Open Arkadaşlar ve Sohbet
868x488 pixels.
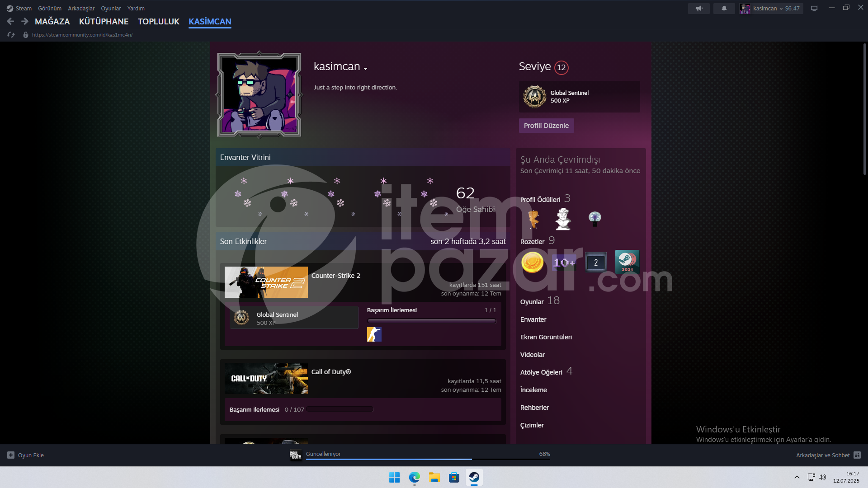[828, 455]
